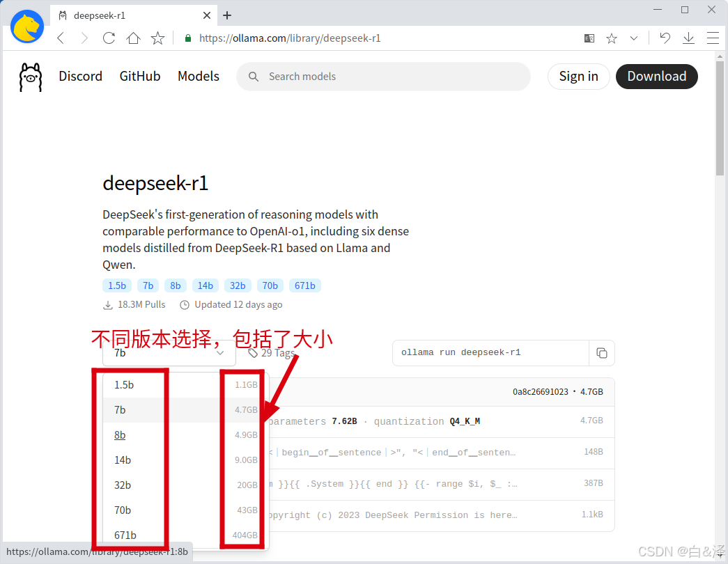Image resolution: width=728 pixels, height=564 pixels.
Task: Click the ollama run deepseek-r1 command field
Action: pos(490,353)
